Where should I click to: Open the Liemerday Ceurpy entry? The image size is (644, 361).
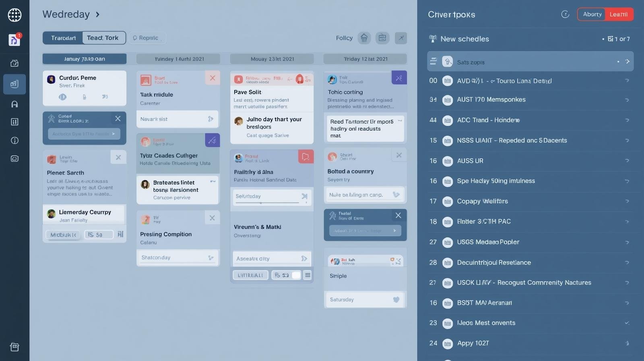(x=84, y=216)
